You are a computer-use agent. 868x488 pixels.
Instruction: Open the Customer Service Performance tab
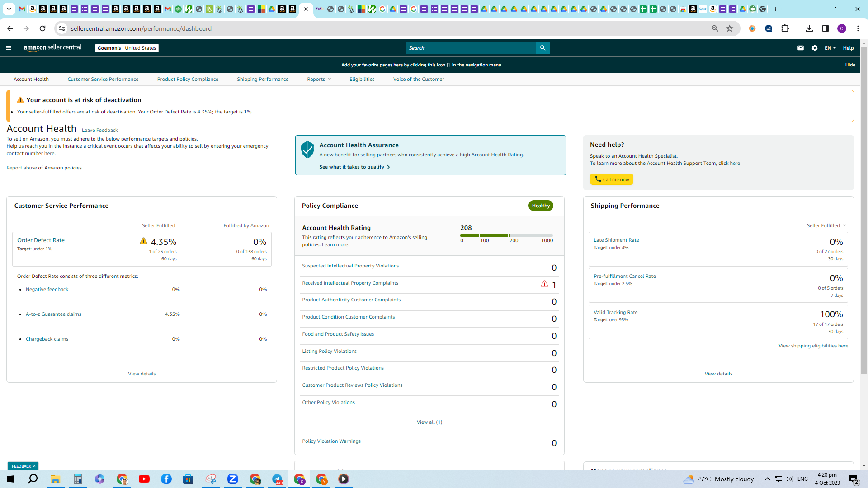pyautogui.click(x=103, y=79)
